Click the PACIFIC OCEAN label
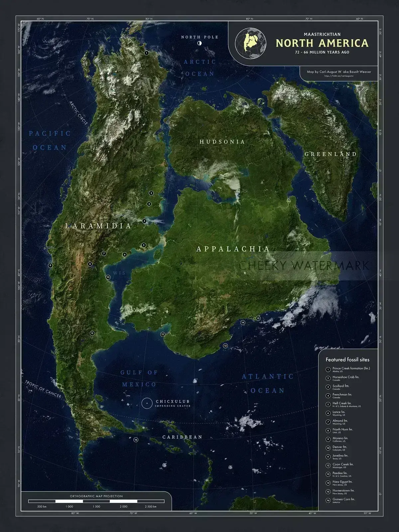 [x=50, y=140]
